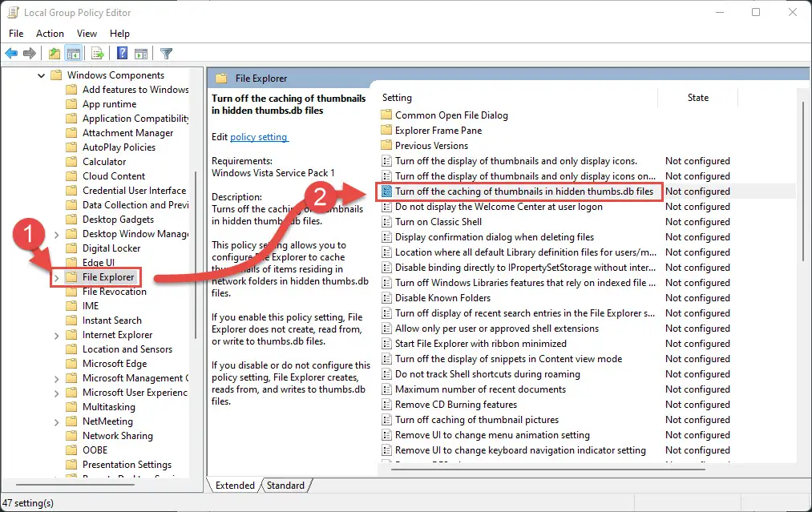Select 'Turn off the caching of thumbnails in hidden thumbs.db files'

click(x=524, y=191)
